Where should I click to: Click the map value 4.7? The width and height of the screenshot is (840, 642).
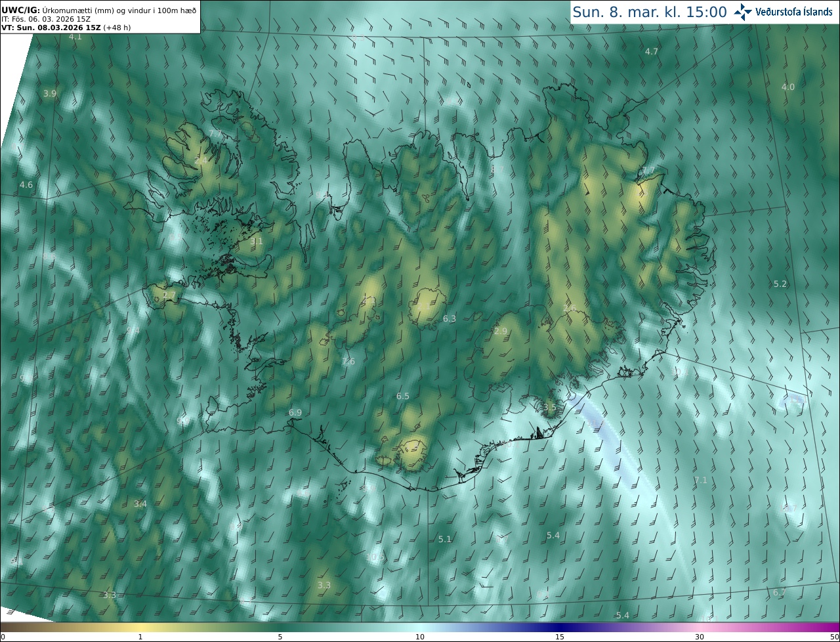coord(652,51)
